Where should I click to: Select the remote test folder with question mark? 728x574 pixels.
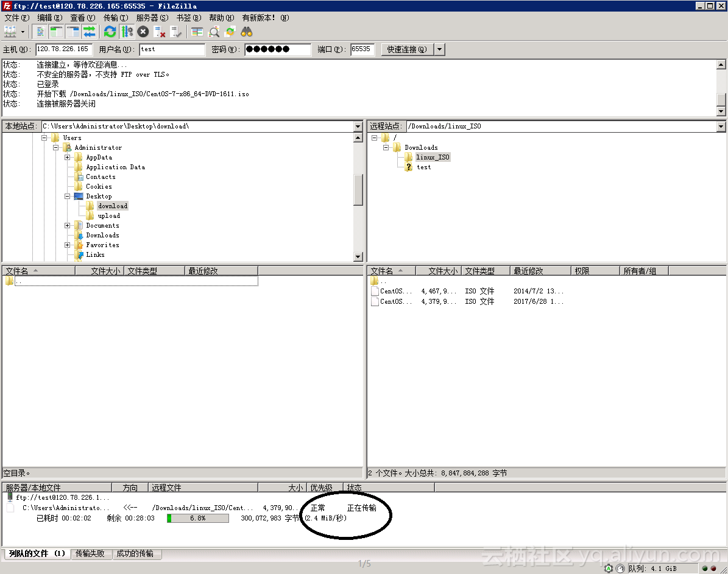coord(423,167)
